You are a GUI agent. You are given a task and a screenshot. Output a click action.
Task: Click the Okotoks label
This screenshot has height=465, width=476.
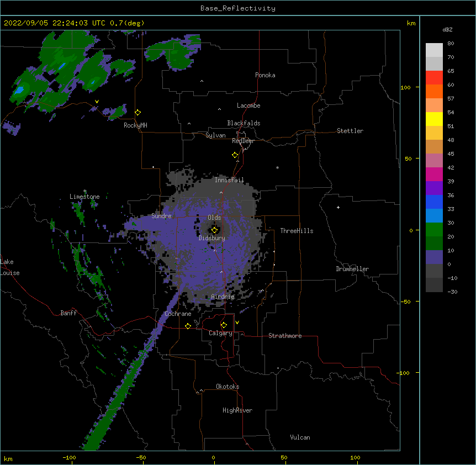pos(228,387)
